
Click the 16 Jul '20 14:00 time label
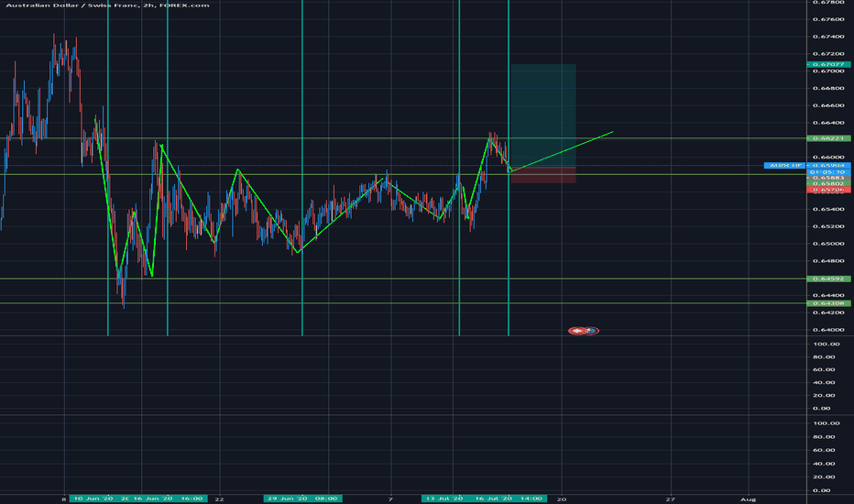[x=509, y=499]
